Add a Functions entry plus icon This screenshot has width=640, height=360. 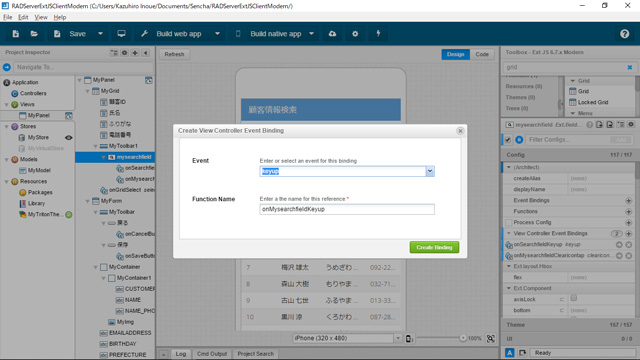coord(629,212)
